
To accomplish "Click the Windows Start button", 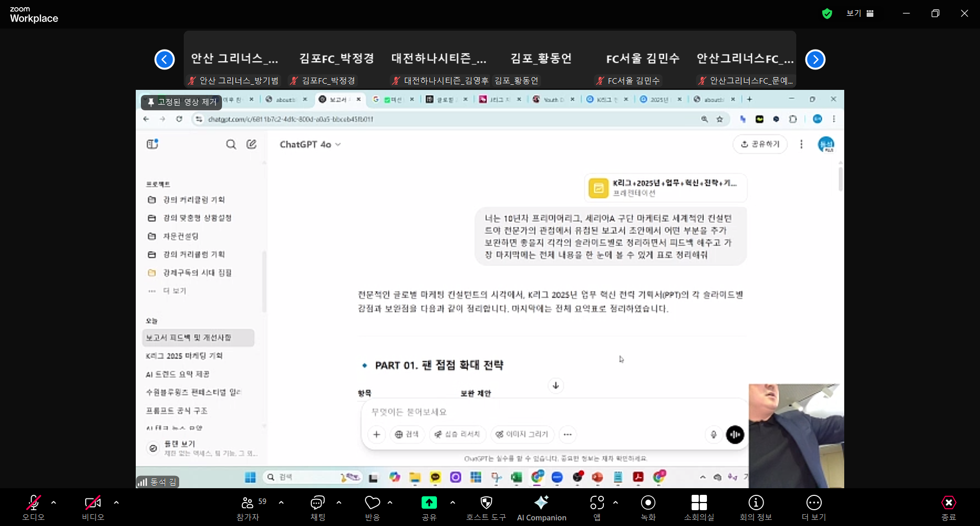I will (x=250, y=477).
